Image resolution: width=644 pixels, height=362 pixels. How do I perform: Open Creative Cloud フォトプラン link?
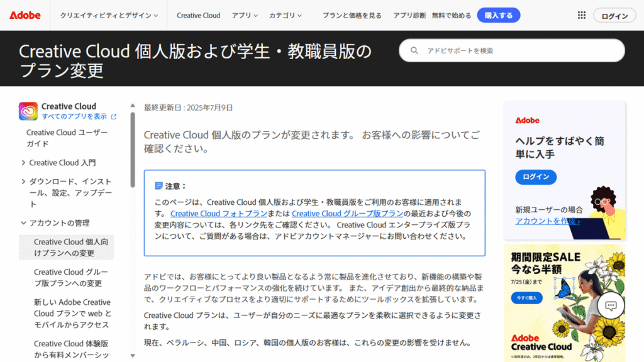[x=218, y=214]
